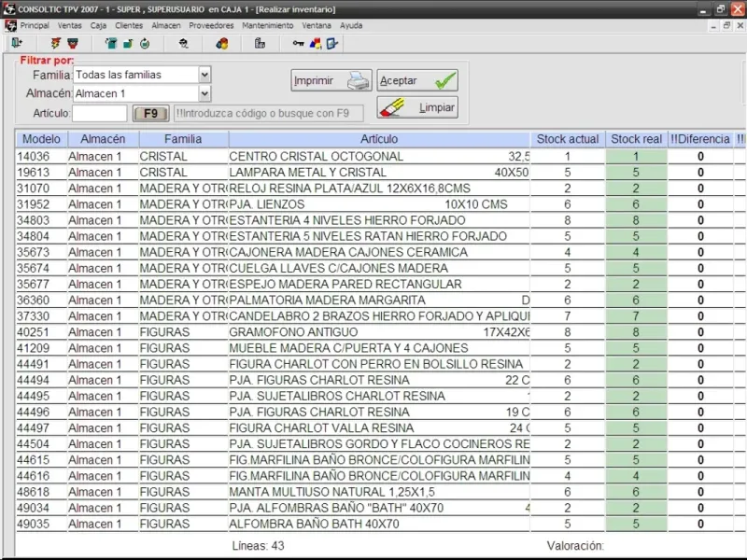Open the Ventas menu
Image resolution: width=747 pixels, height=560 pixels.
(69, 26)
